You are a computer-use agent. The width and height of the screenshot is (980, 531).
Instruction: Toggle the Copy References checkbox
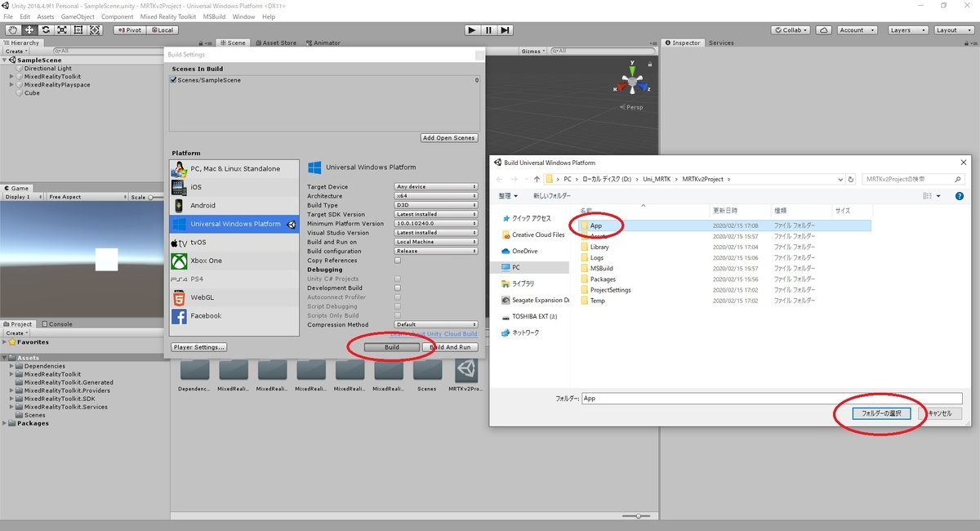click(x=398, y=261)
